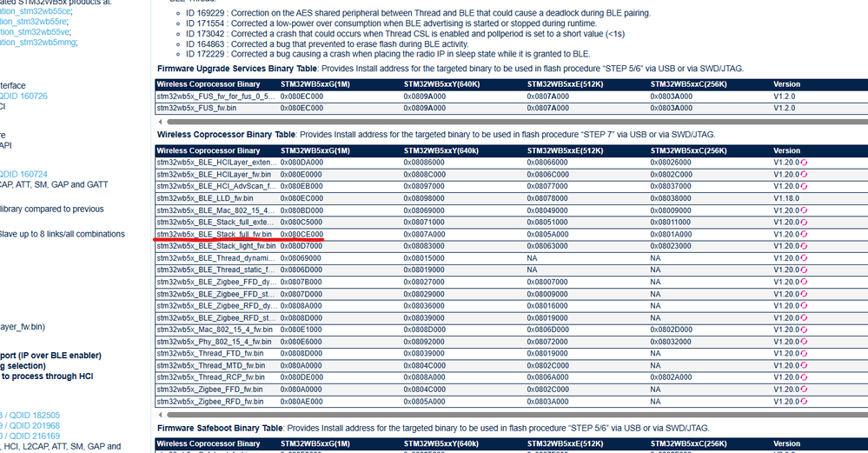This screenshot has height=453, width=868.
Task: Follow the QDID 216169 link
Action: (35, 436)
